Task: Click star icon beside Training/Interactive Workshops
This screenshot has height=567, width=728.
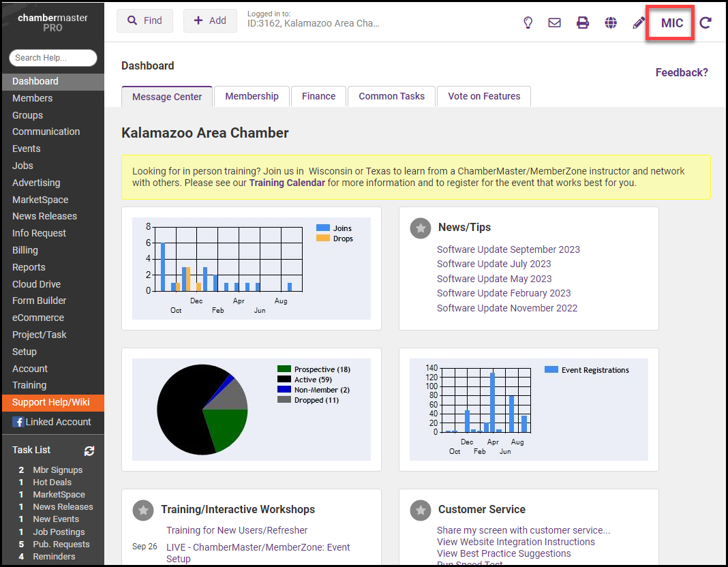Action: (143, 510)
